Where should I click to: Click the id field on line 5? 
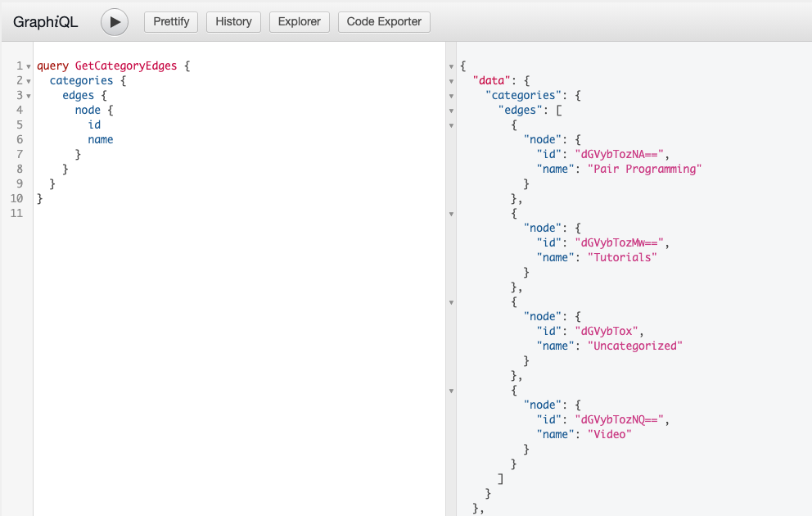[93, 124]
